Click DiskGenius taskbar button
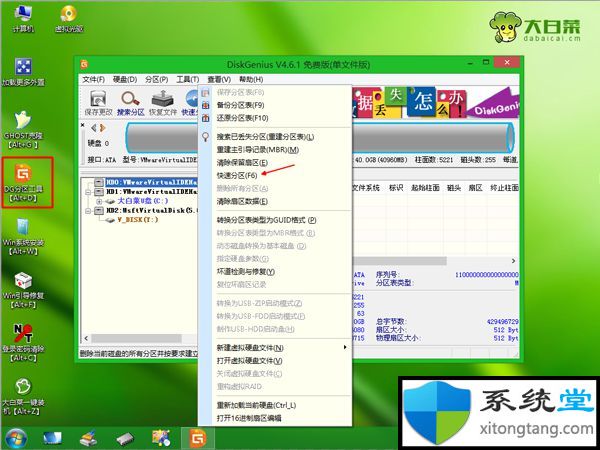600x450 pixels. click(x=197, y=439)
